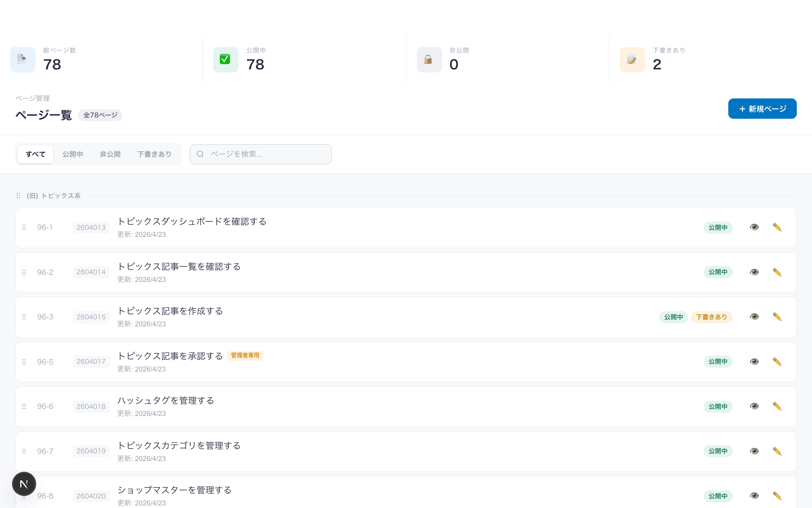Click the 非公開 count value 0
This screenshot has height=508, width=812.
click(x=454, y=64)
